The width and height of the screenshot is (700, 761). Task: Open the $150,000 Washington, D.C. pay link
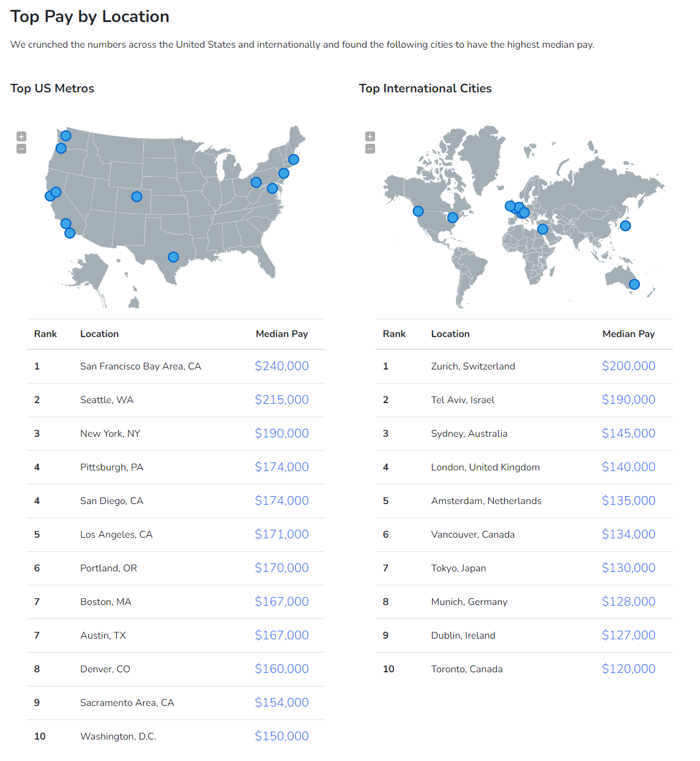[x=282, y=736]
